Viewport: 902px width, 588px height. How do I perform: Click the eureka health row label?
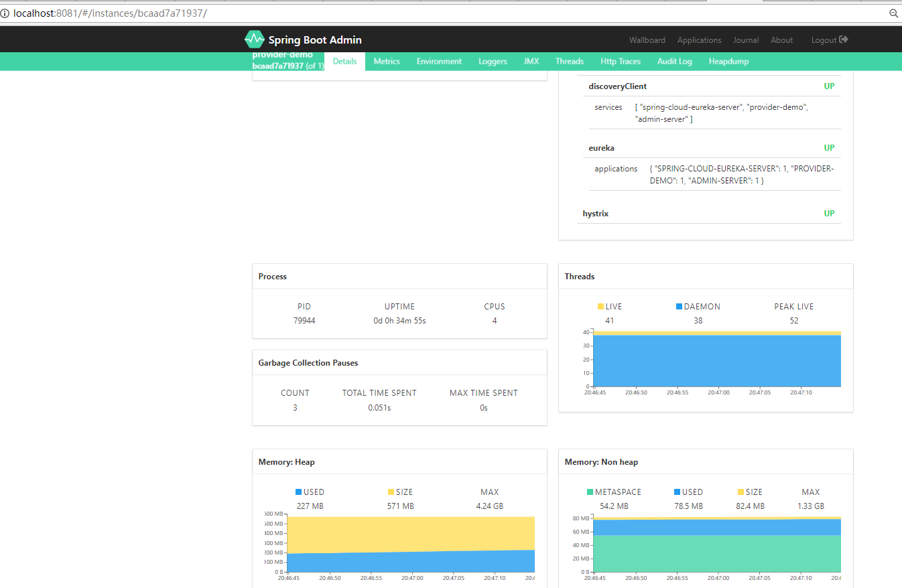[x=602, y=148]
